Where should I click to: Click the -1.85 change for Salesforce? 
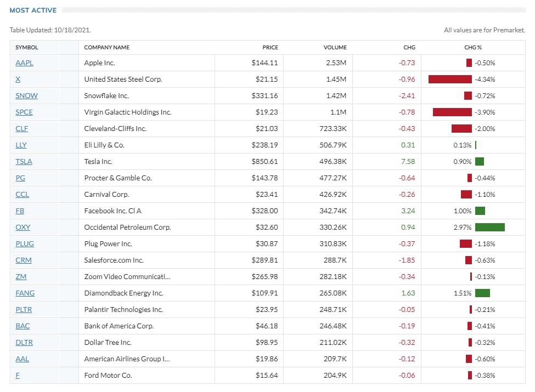[407, 260]
